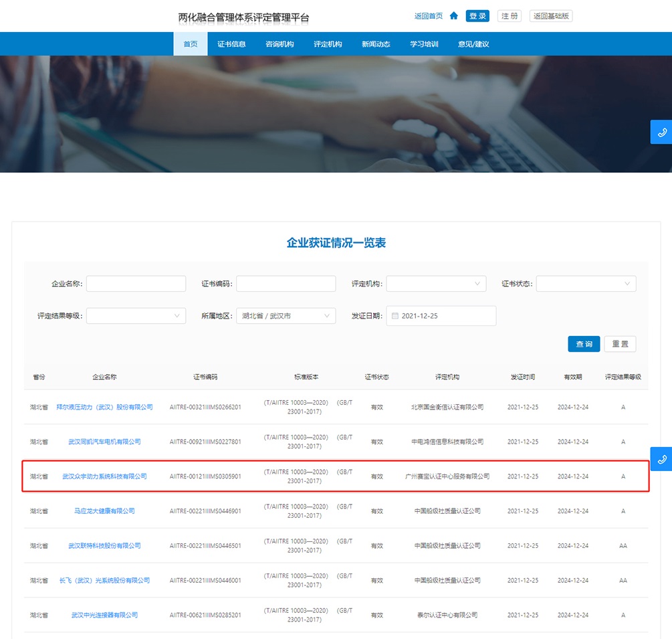
Task: Open 武汉众宇动力系统科技有限公司 company link
Action: pyautogui.click(x=104, y=476)
